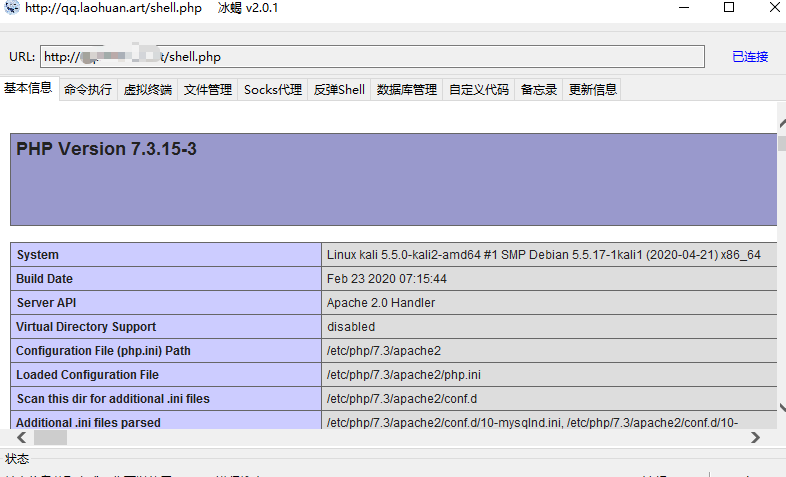
Task: Select the 虚拟终端 tab
Action: [x=147, y=90]
